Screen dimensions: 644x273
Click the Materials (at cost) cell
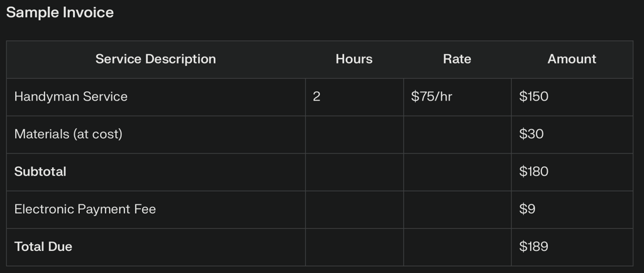coord(68,134)
